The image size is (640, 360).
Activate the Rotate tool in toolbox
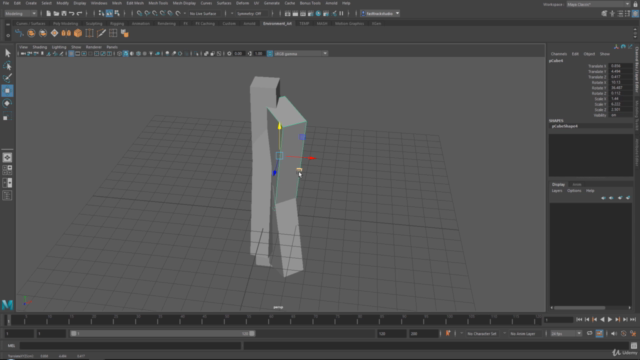tap(7, 103)
